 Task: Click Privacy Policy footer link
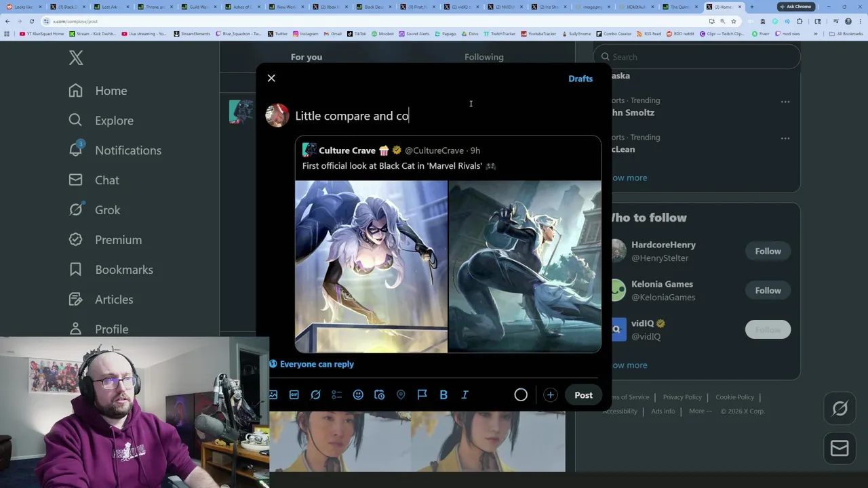pos(682,397)
